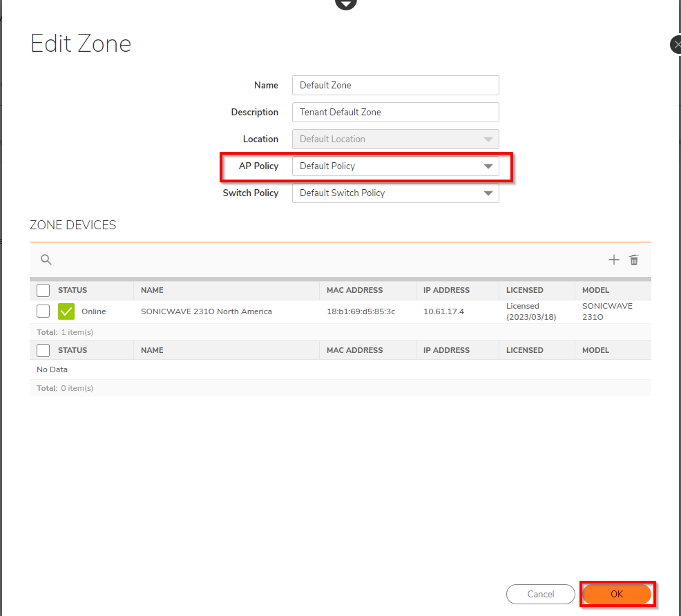This screenshot has width=681, height=616.
Task: Close the dialog with the X icon
Action: click(x=676, y=45)
